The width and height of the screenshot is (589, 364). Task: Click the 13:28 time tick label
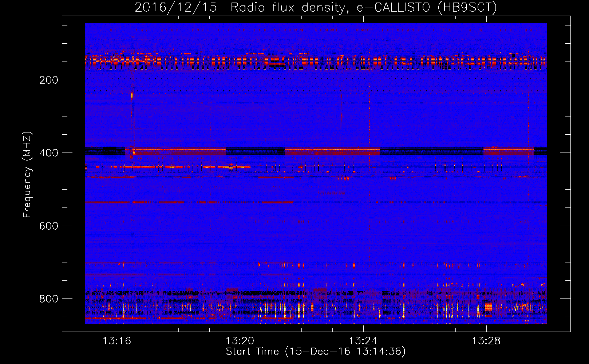tap(486, 341)
